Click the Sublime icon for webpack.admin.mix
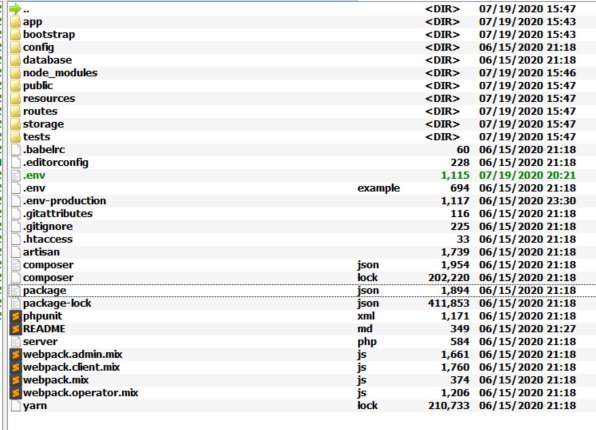 pyautogui.click(x=16, y=354)
